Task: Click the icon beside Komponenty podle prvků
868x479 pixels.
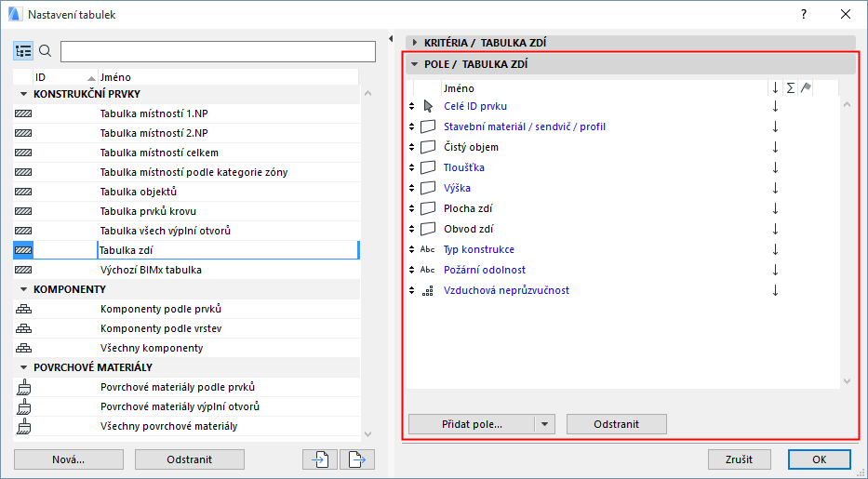Action: tap(24, 309)
